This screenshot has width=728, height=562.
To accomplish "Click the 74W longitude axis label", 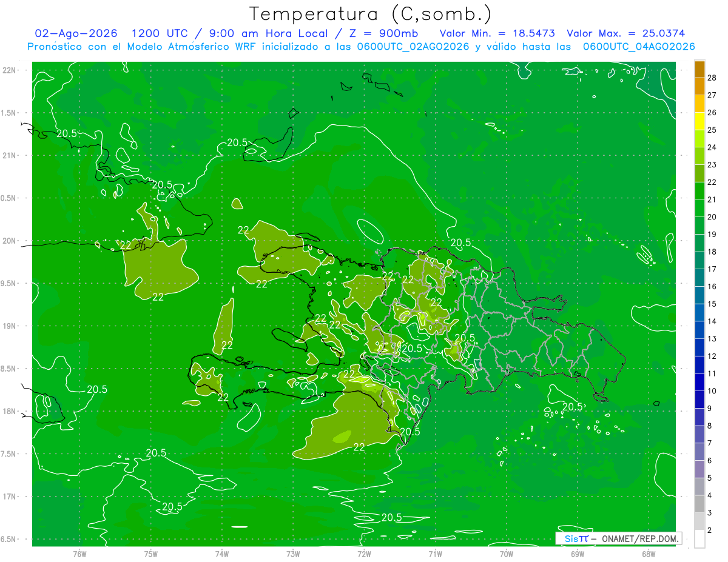I will coord(222,554).
